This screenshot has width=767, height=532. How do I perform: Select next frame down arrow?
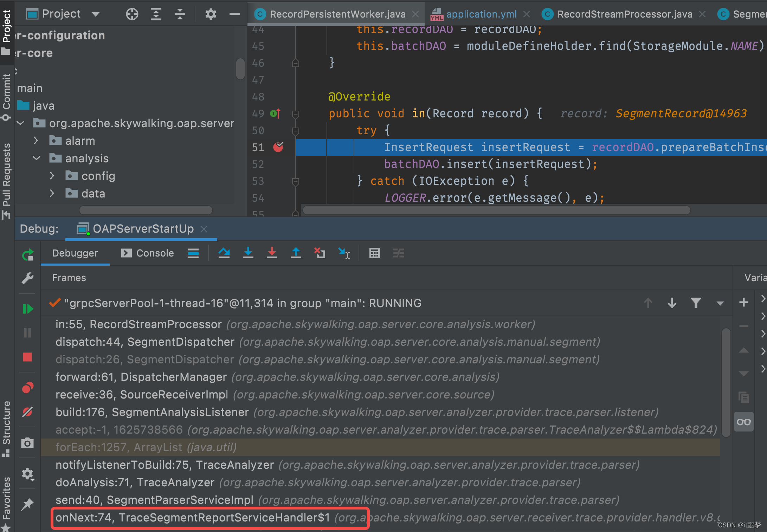(x=672, y=303)
